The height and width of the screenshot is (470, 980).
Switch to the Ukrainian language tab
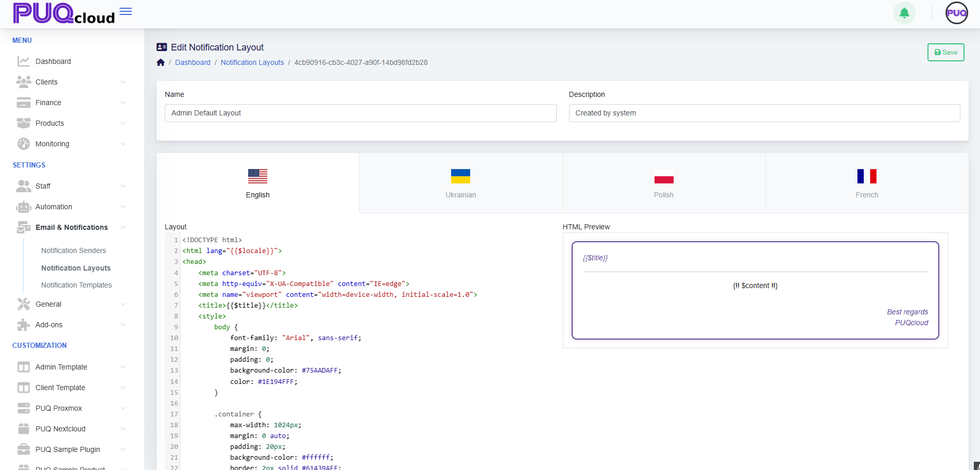461,183
